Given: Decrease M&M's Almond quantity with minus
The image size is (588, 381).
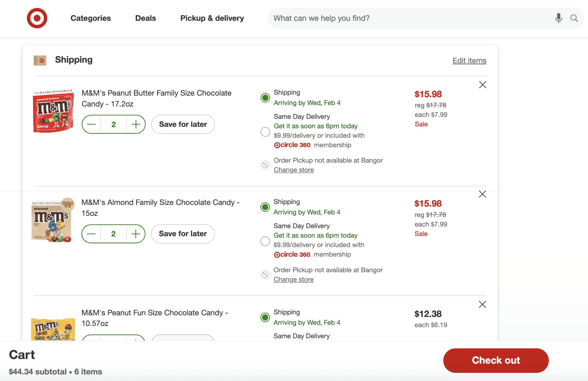Looking at the screenshot, I should click(91, 234).
